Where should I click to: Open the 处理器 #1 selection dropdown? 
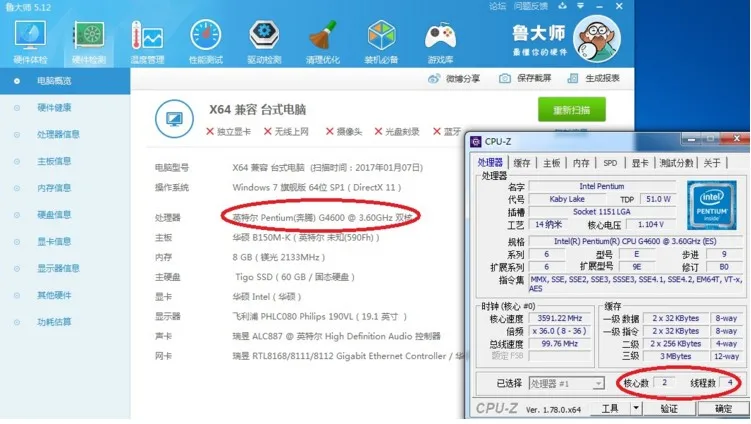tap(566, 384)
